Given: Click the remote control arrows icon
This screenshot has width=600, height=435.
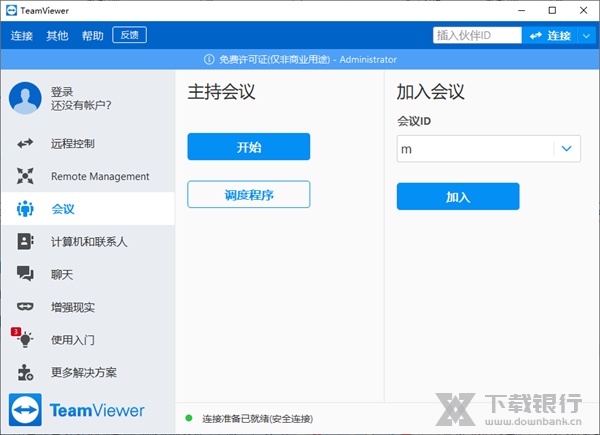Looking at the screenshot, I should point(25,143).
